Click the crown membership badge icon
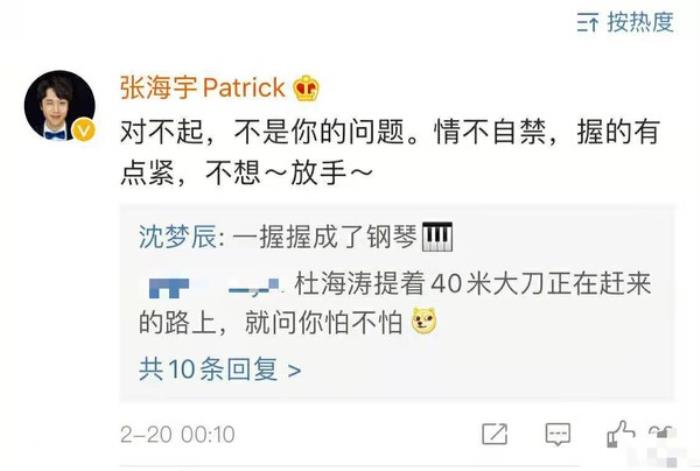The width and height of the screenshot is (700, 471). (306, 88)
